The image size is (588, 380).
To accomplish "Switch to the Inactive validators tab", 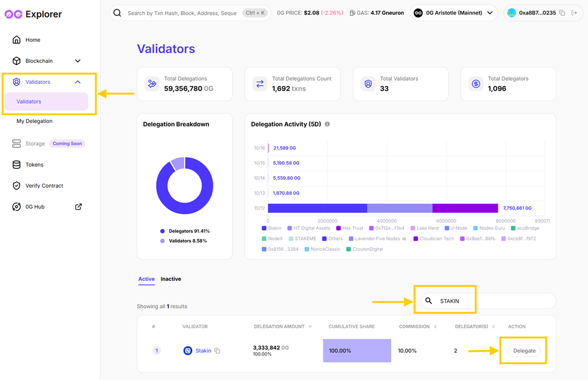I will [x=171, y=279].
